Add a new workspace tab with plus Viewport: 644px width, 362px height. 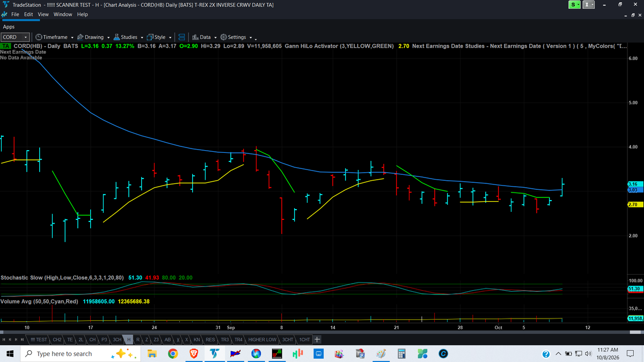(x=317, y=339)
